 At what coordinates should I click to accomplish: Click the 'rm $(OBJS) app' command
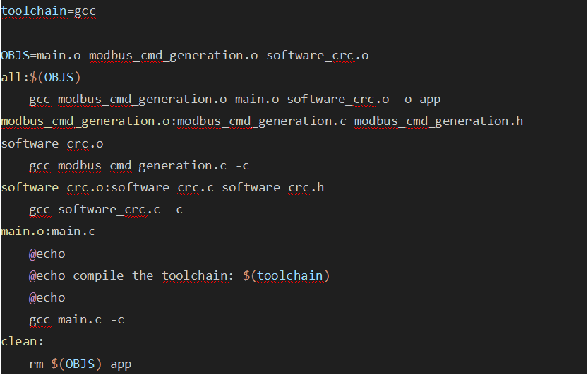[80, 364]
